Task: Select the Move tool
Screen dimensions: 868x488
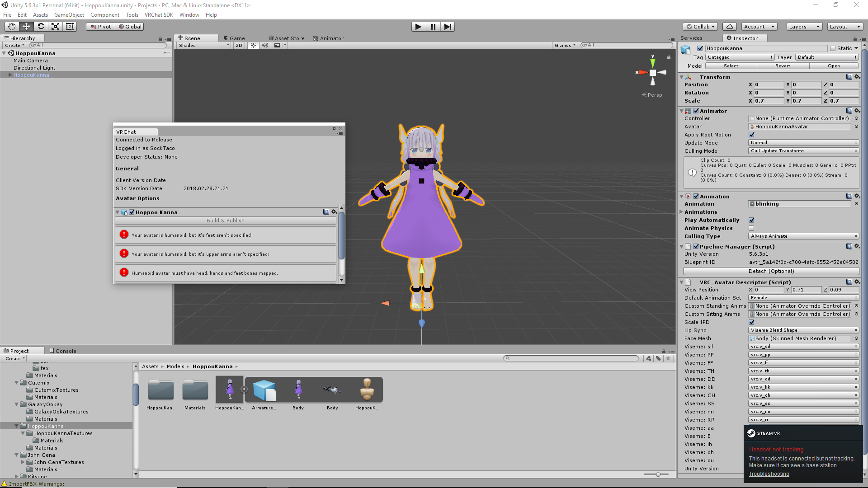Action: pyautogui.click(x=26, y=27)
